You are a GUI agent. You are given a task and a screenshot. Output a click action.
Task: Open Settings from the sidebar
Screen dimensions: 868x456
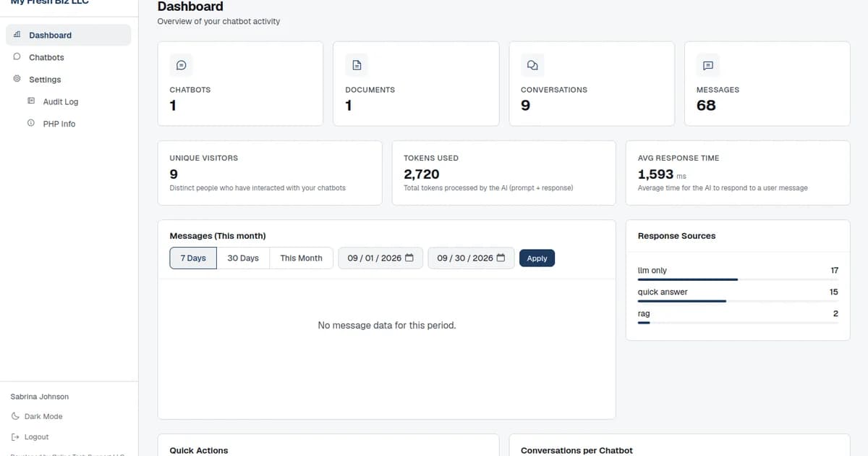tap(69, 80)
